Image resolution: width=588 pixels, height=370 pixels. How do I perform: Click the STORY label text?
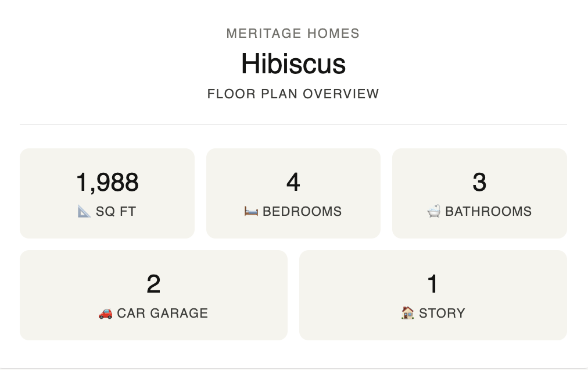click(442, 314)
